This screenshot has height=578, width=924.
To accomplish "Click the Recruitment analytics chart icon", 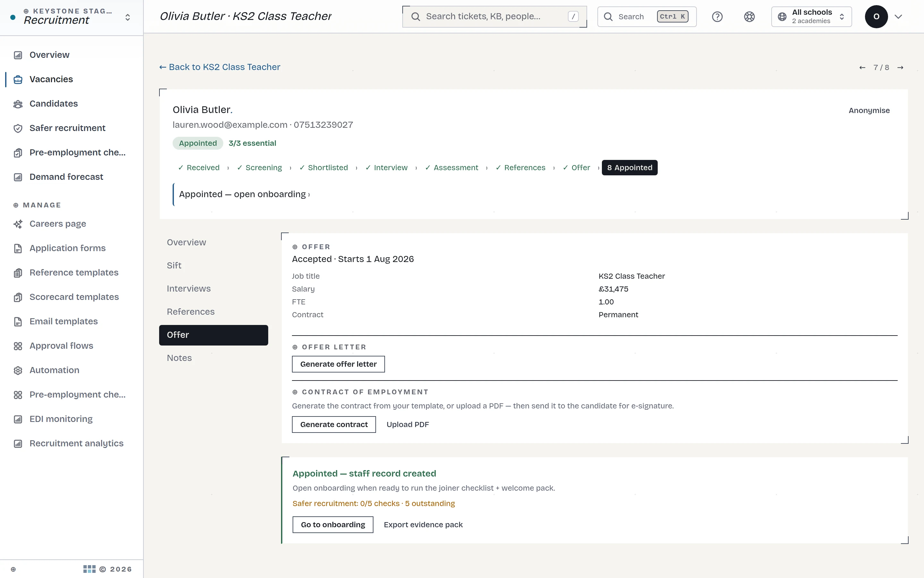I will 18,443.
